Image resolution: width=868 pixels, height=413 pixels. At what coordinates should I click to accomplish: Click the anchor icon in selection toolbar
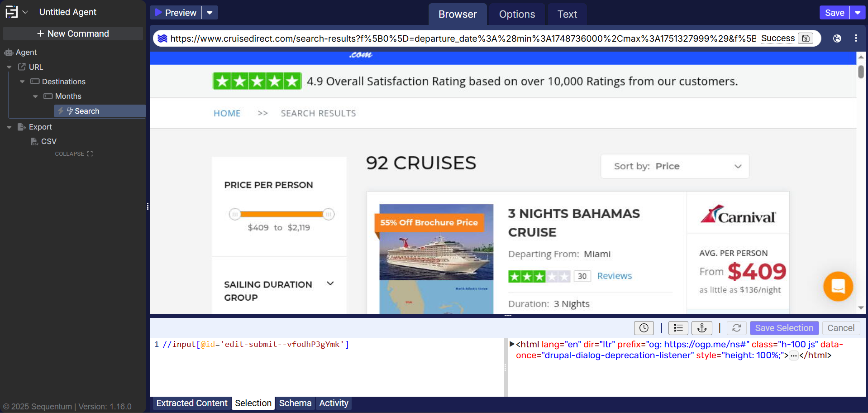pyautogui.click(x=701, y=328)
